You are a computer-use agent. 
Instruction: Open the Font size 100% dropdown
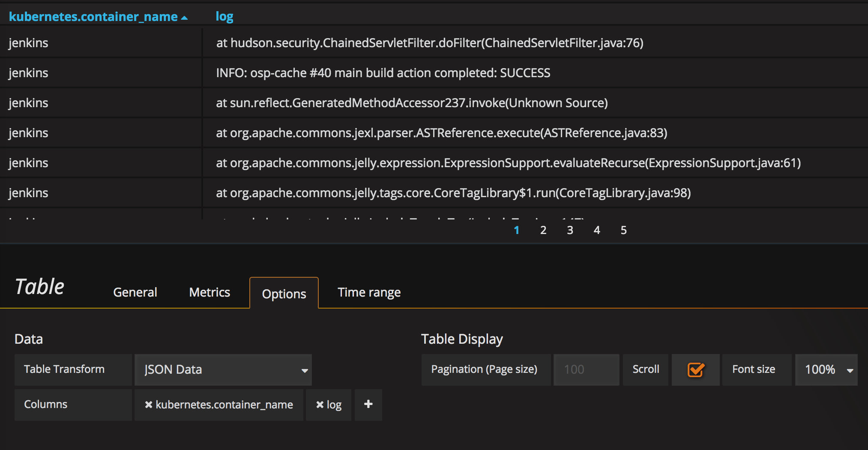(826, 369)
